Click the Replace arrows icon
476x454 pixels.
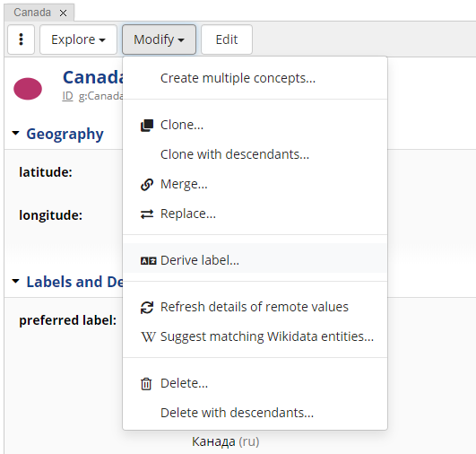click(x=147, y=214)
